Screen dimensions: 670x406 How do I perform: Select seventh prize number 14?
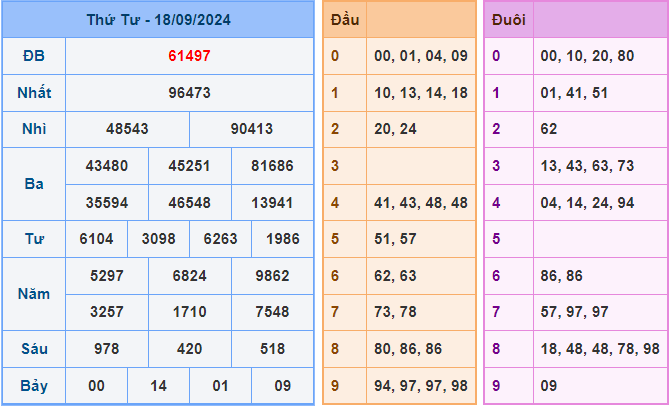158,386
